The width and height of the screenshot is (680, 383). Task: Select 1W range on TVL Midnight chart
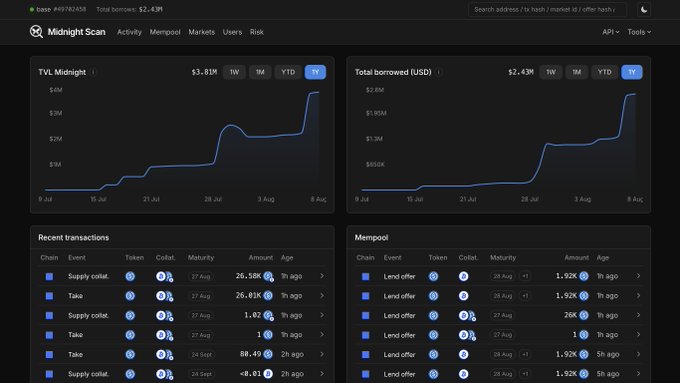coord(234,72)
